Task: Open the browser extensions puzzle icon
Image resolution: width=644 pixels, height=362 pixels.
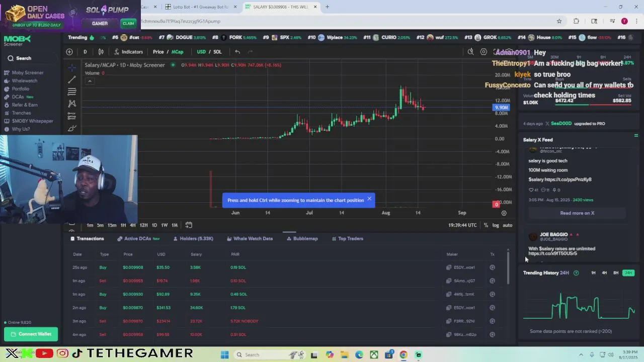Action: coord(577,21)
